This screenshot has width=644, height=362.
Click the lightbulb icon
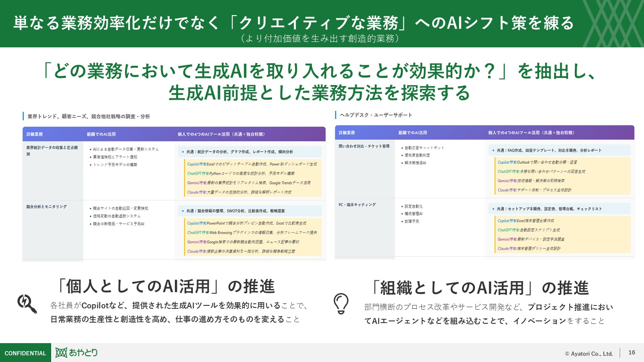pos(341,304)
